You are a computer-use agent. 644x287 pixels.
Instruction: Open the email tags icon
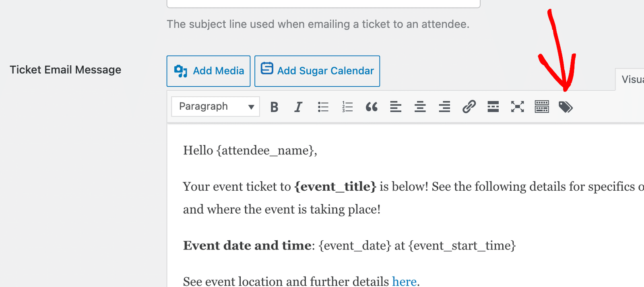click(x=566, y=107)
